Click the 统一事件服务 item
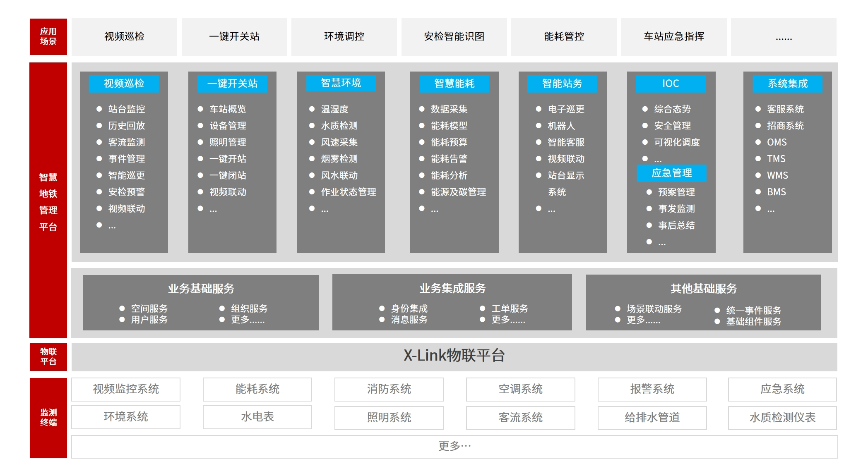868x471 pixels. click(754, 310)
